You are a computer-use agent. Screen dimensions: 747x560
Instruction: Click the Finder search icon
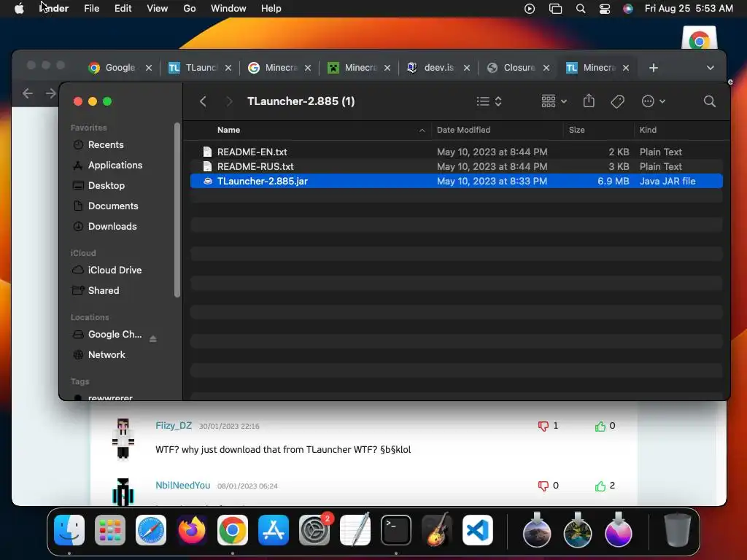coord(709,101)
